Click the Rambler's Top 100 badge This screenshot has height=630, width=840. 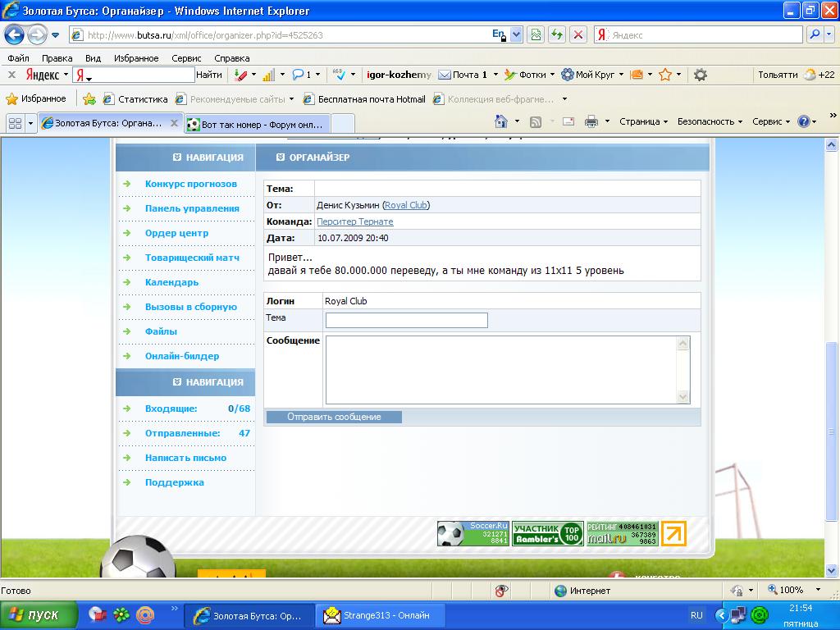tap(547, 534)
